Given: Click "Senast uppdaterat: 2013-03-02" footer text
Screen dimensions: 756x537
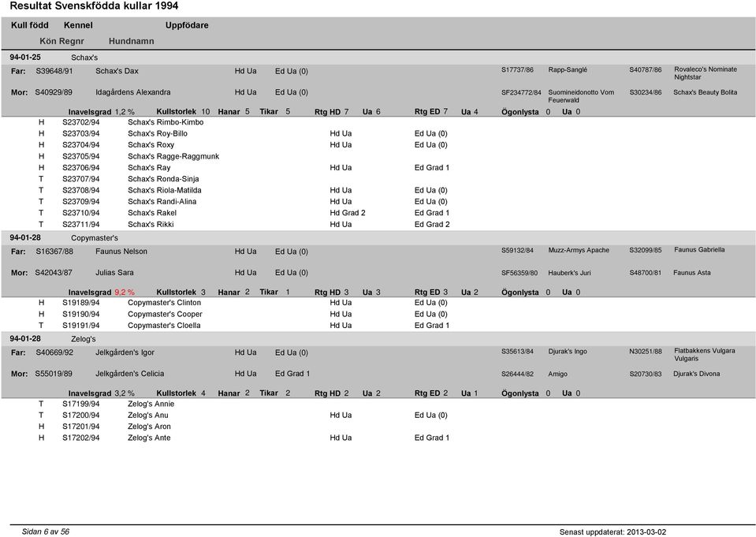Looking at the screenshot, I should 613,532.
